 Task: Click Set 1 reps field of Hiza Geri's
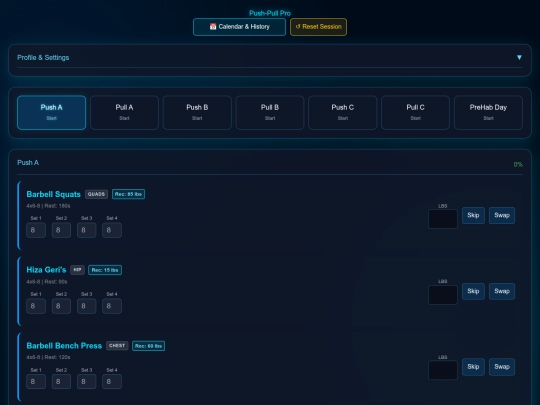click(x=36, y=306)
